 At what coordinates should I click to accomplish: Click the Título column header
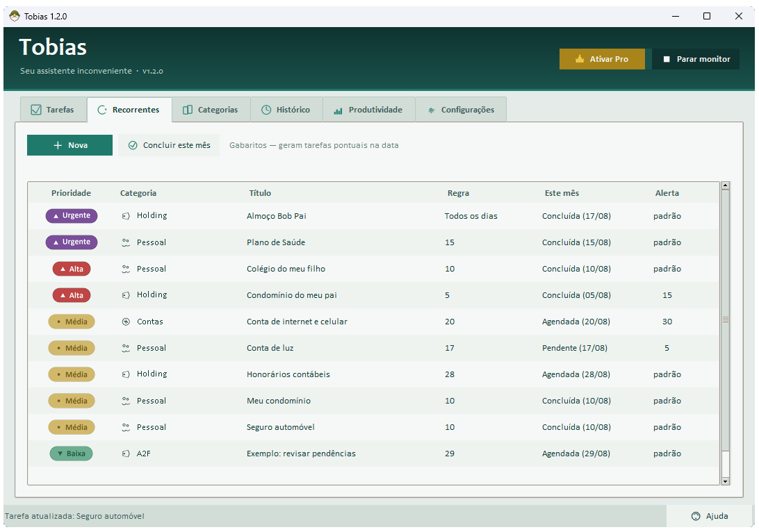[x=260, y=193]
